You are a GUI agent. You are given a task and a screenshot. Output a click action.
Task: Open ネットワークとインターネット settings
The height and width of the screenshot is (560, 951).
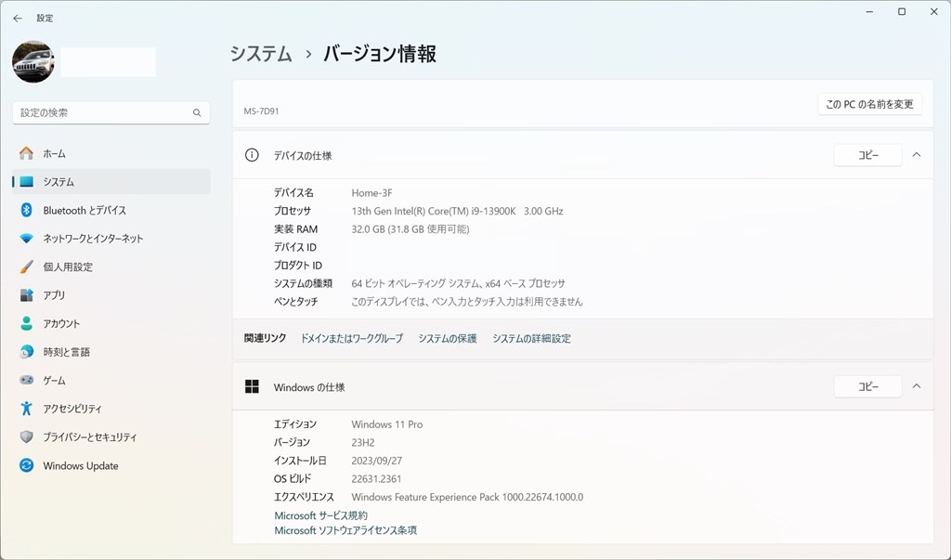(111, 239)
